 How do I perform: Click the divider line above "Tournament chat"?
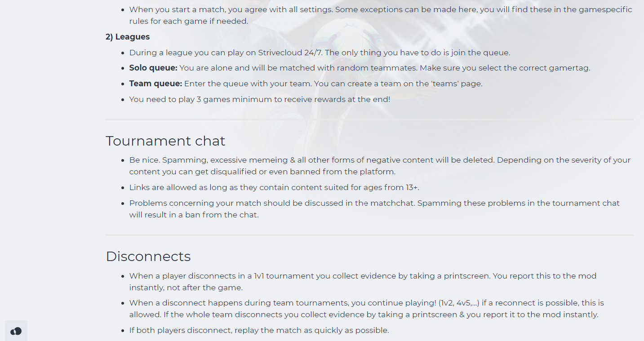coord(369,120)
